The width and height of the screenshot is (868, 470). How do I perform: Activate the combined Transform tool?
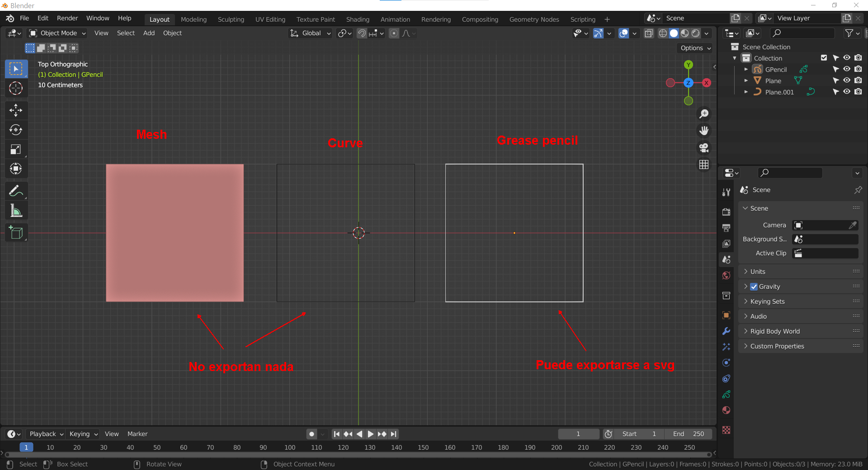click(x=16, y=169)
